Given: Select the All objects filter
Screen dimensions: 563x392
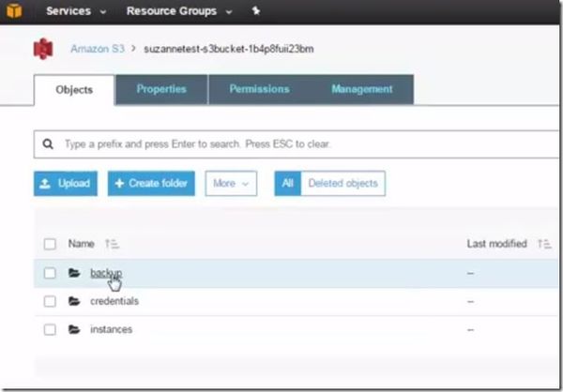Looking at the screenshot, I should tap(288, 184).
